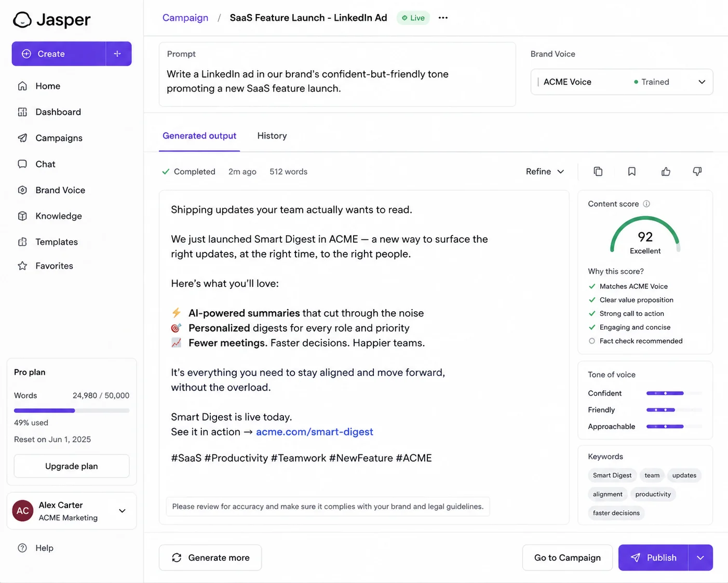This screenshot has height=583, width=728.
Task: Open the acme.com/smart-digest link
Action: (x=315, y=432)
